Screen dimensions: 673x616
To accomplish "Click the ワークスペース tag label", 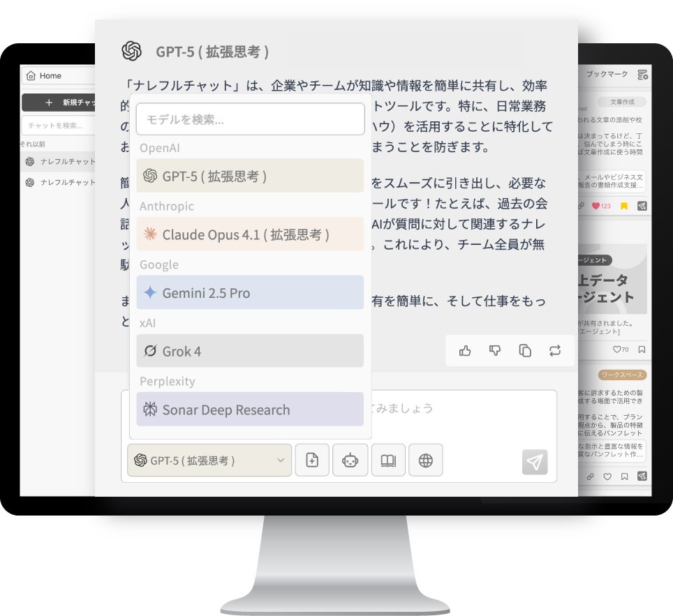I will click(x=622, y=375).
